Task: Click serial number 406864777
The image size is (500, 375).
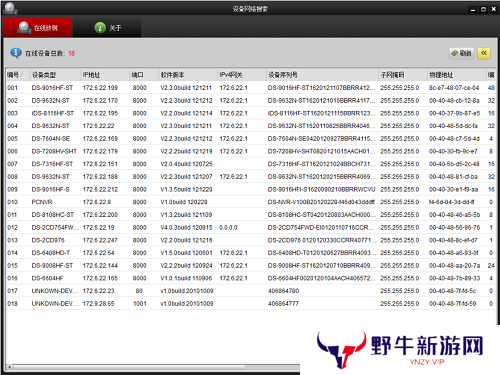Action: click(x=283, y=304)
